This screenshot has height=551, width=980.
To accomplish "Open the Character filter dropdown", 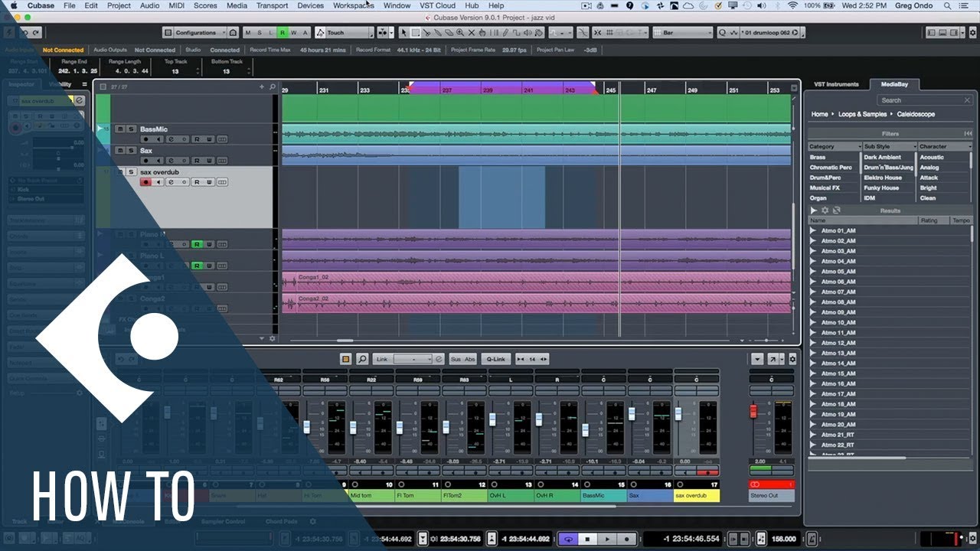I will click(x=946, y=147).
